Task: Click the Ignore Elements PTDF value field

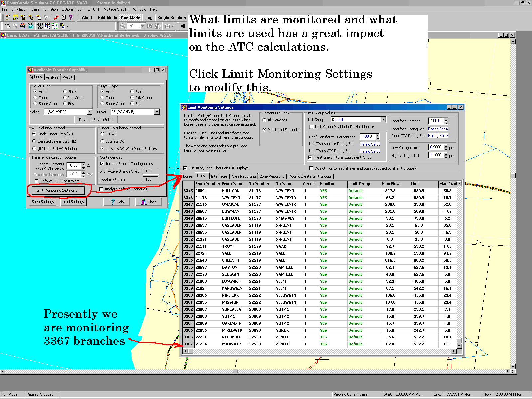Action: (x=73, y=165)
